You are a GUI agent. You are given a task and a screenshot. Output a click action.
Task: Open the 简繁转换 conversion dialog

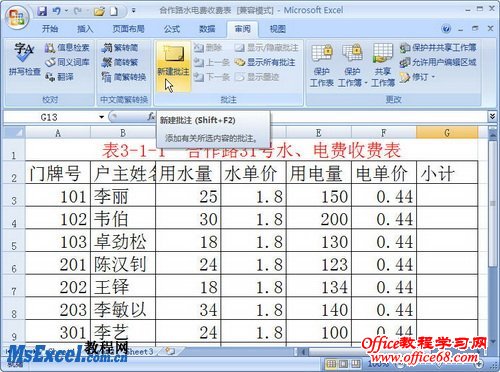[124, 77]
